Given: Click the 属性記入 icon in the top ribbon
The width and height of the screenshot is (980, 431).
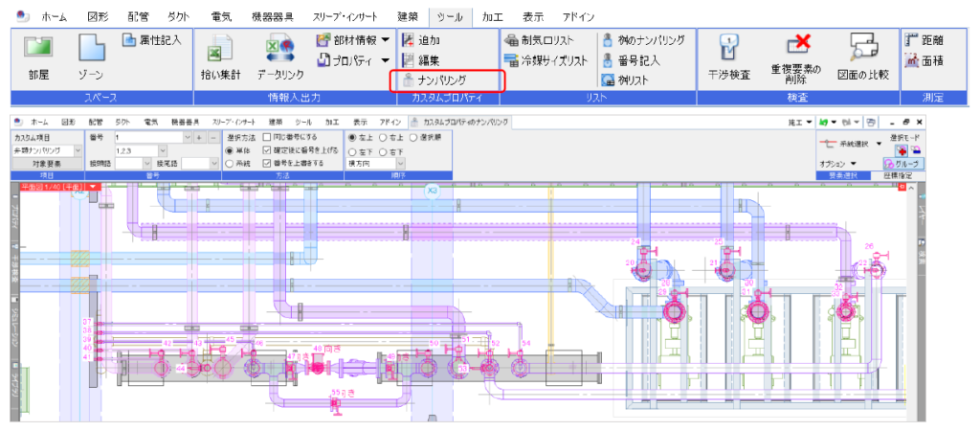Looking at the screenshot, I should click(130, 40).
